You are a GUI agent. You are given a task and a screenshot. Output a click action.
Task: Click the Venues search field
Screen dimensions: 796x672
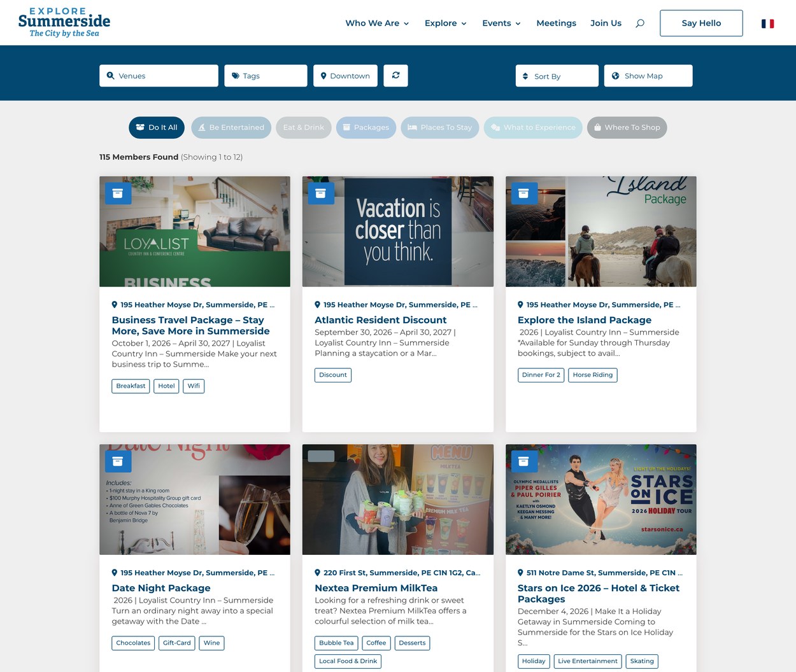(x=159, y=76)
